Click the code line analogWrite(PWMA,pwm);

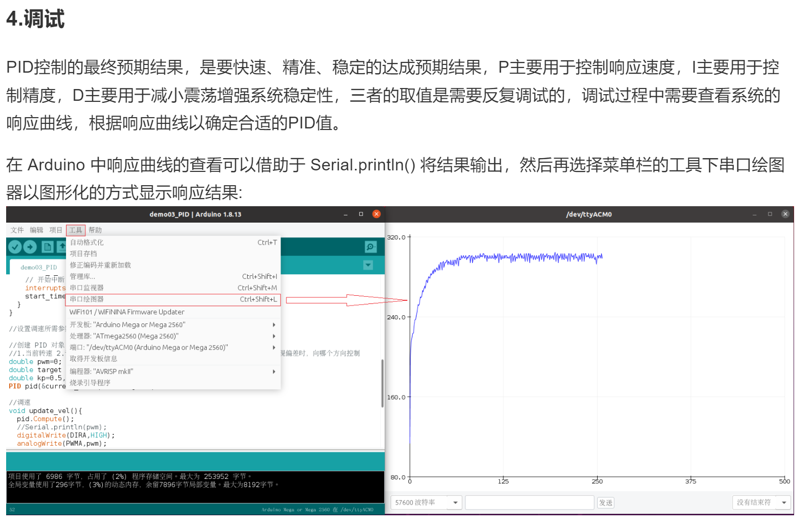pos(62,444)
